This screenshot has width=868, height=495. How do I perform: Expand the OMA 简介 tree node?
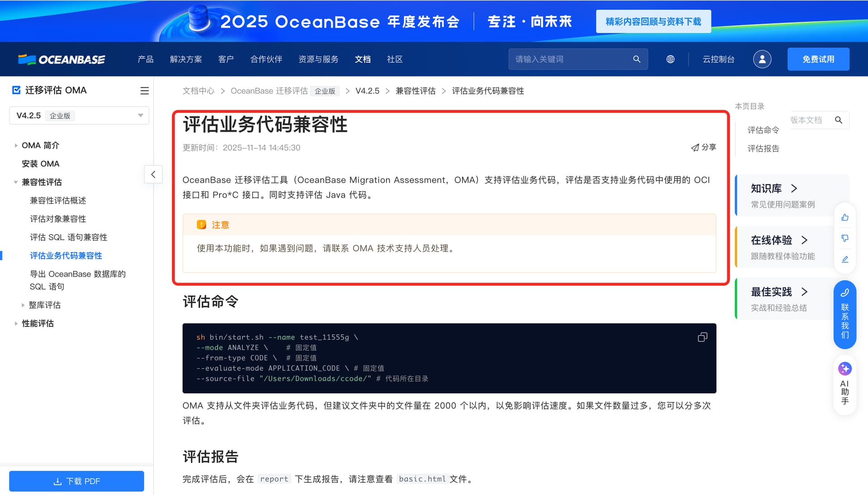pyautogui.click(x=16, y=146)
